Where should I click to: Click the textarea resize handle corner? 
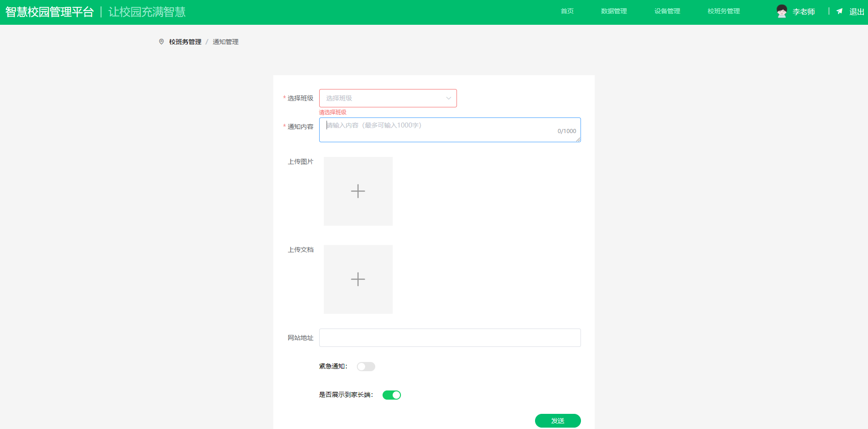point(578,139)
